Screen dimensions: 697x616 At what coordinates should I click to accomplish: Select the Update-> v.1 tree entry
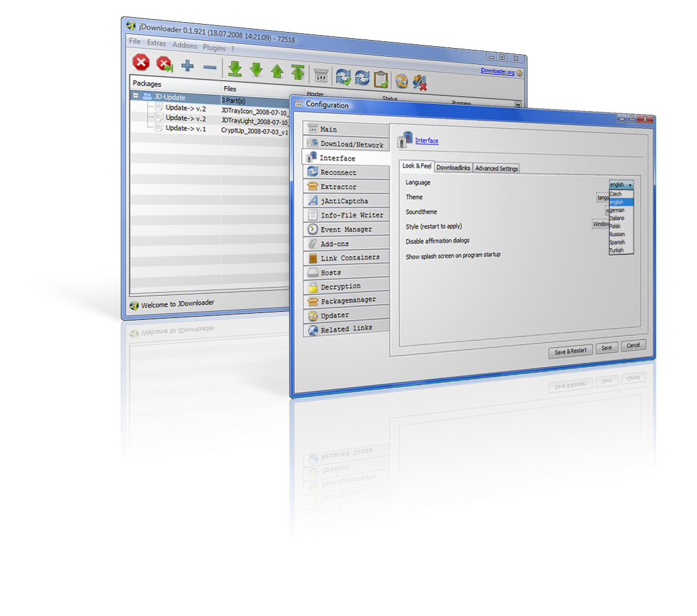point(185,128)
